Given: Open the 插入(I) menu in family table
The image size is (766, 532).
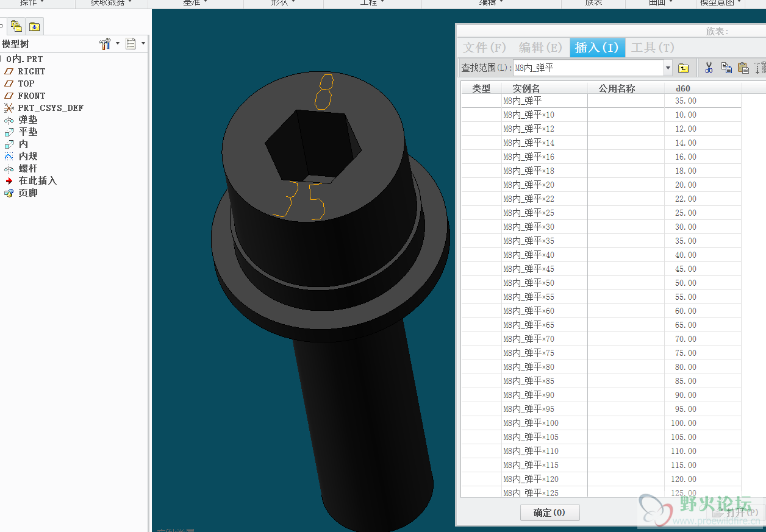Looking at the screenshot, I should tap(597, 48).
